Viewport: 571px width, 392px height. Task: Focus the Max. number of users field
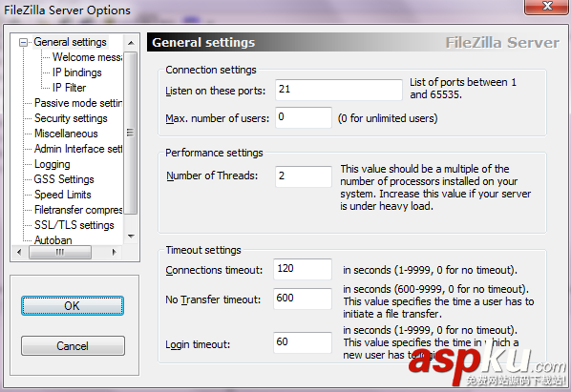coord(304,117)
